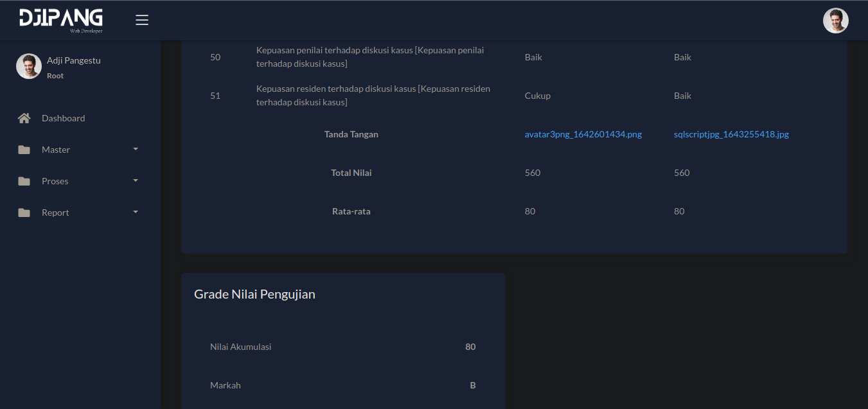This screenshot has width=868, height=409.
Task: Click the Grade Nilai Pengujian card title
Action: (x=254, y=294)
